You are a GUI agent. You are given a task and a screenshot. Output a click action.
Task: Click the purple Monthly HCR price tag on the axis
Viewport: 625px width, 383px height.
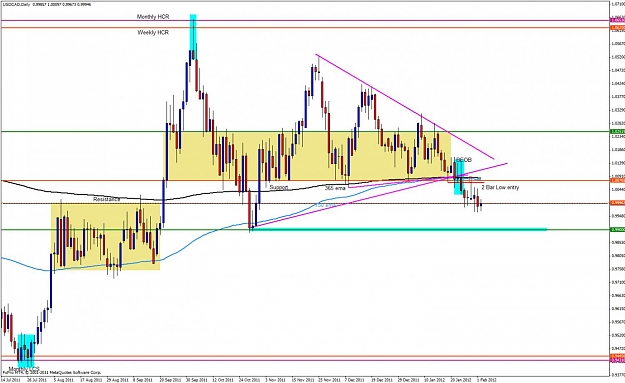tap(617, 20)
